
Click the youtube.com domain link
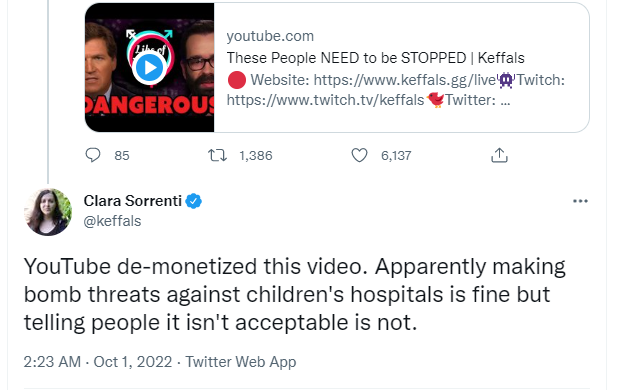pyautogui.click(x=270, y=36)
